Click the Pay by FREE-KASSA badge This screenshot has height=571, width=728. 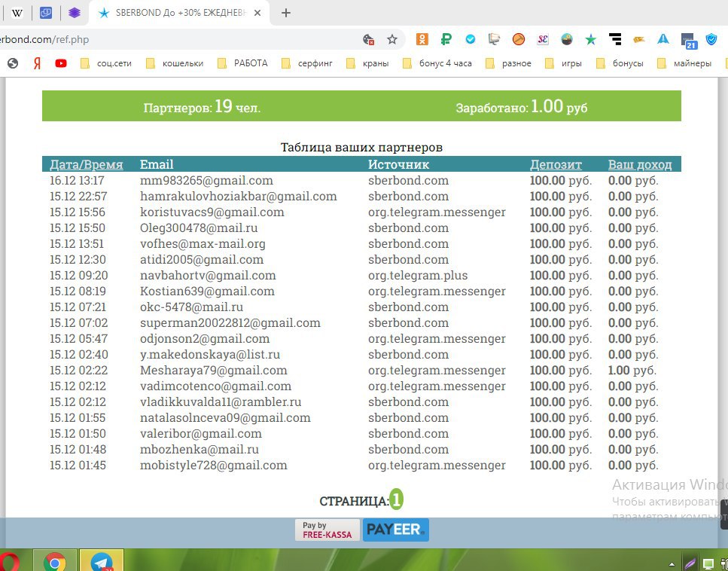(327, 530)
